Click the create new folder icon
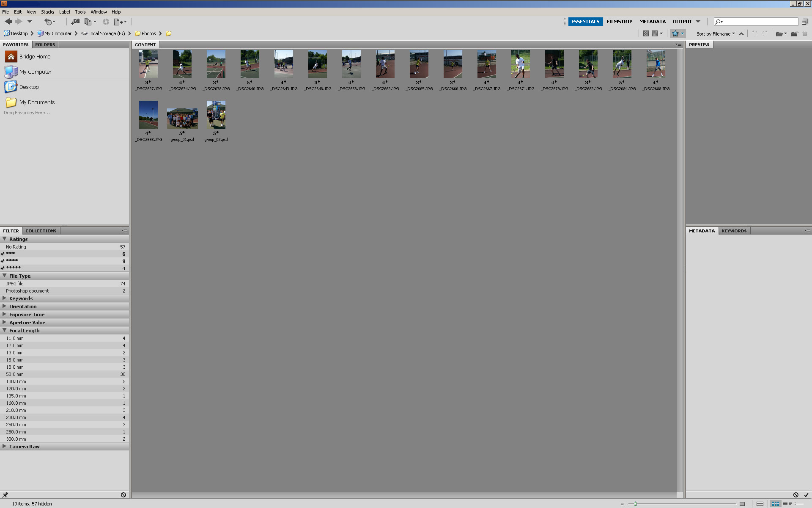The image size is (812, 508). tap(794, 34)
